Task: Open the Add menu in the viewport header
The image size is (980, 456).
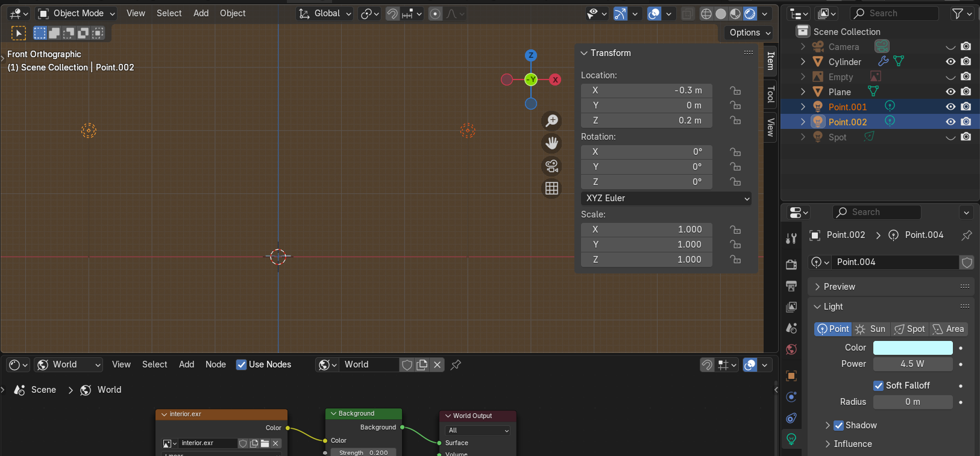Action: tap(201, 13)
